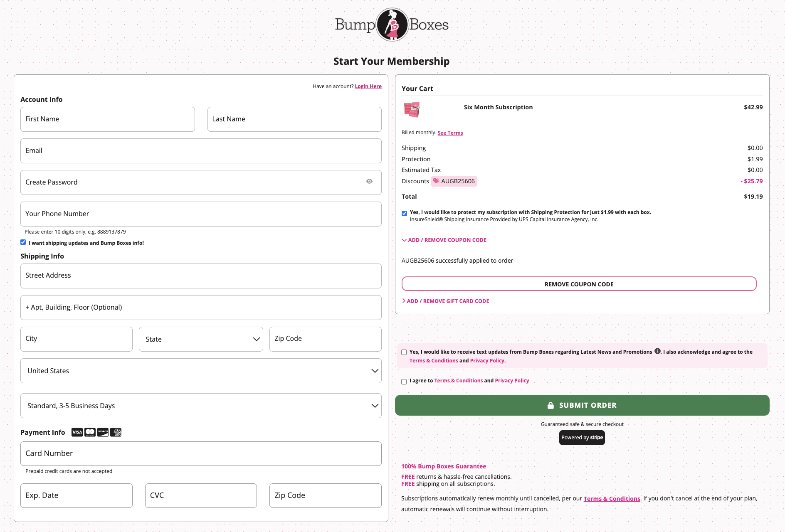Uncheck the Shipping Protection checkbox
Viewport: 785px width, 532px height.
(x=404, y=213)
